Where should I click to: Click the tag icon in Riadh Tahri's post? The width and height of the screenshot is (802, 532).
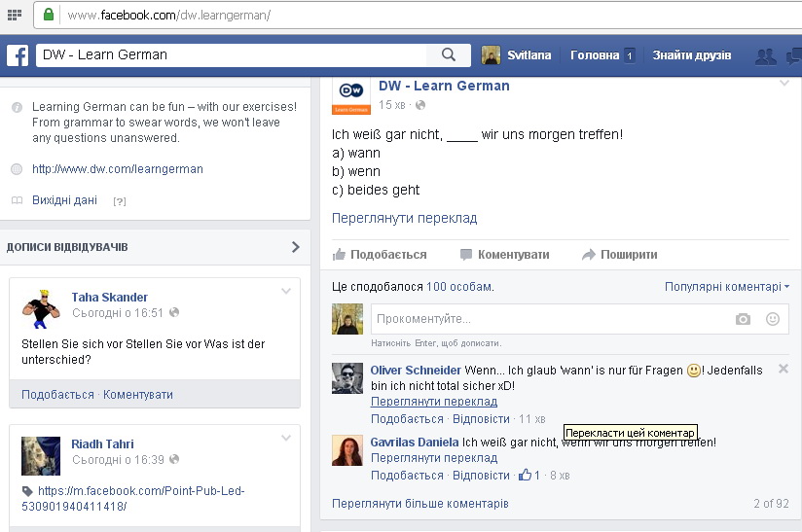27,491
